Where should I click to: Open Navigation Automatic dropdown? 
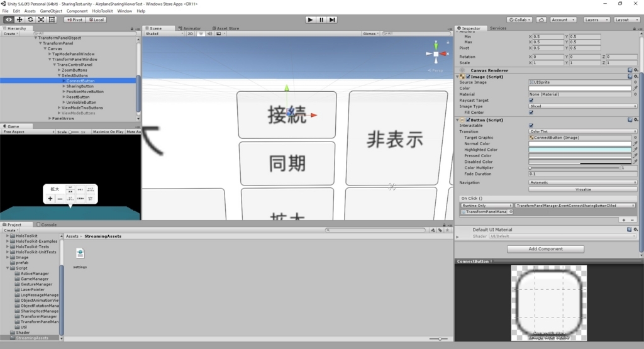point(583,182)
